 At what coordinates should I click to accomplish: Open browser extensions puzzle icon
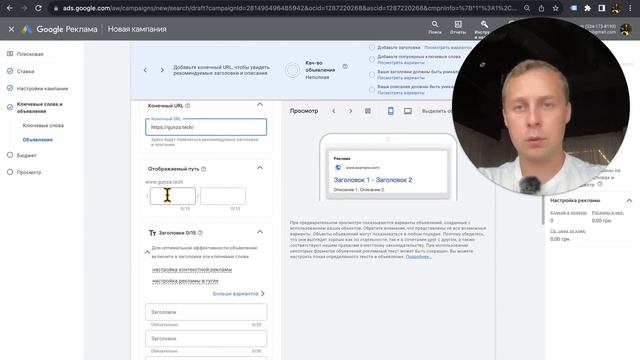[x=587, y=8]
